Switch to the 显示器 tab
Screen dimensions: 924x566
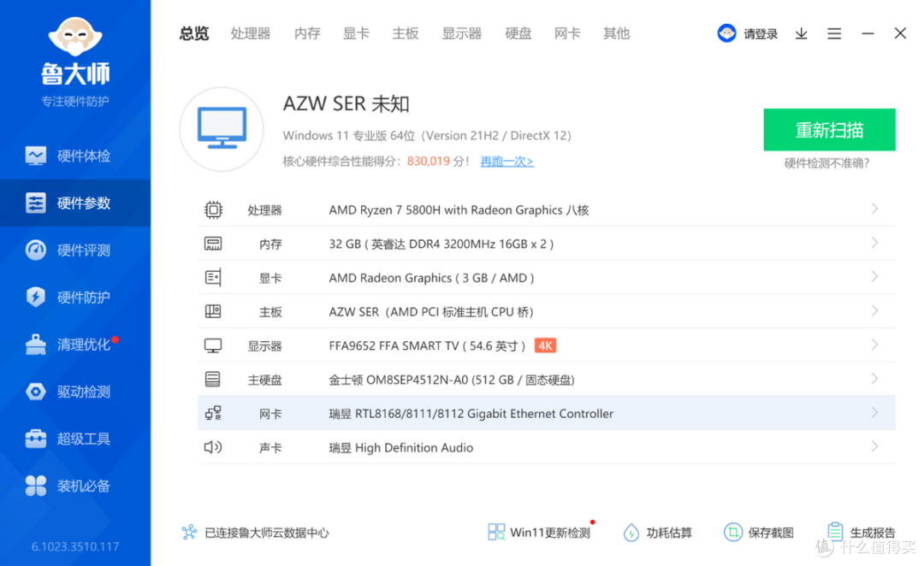(x=462, y=33)
